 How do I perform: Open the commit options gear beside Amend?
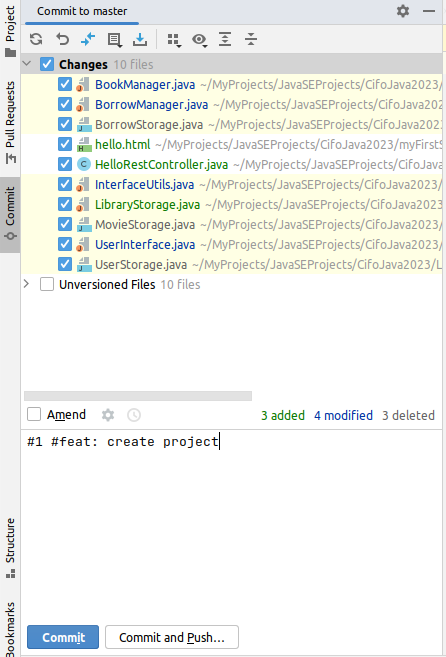[108, 415]
